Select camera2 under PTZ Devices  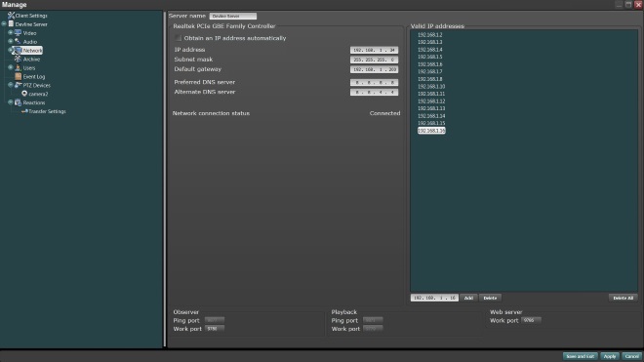click(38, 94)
